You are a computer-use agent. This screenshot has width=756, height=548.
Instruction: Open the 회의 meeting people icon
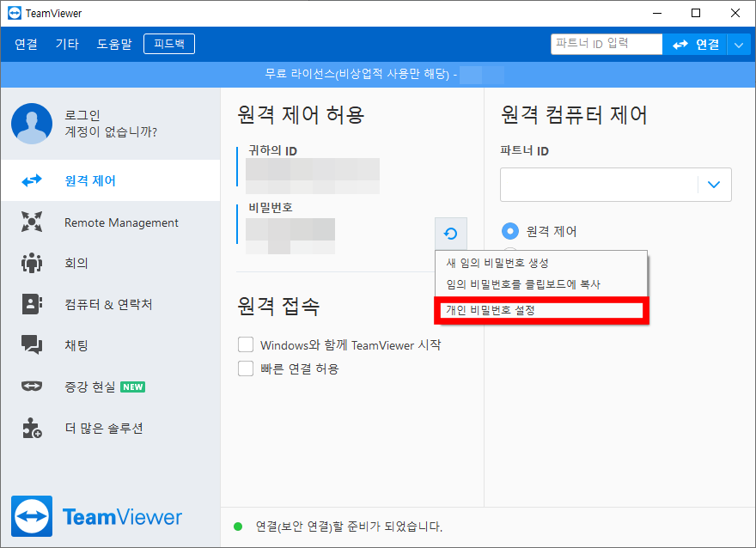click(x=32, y=263)
